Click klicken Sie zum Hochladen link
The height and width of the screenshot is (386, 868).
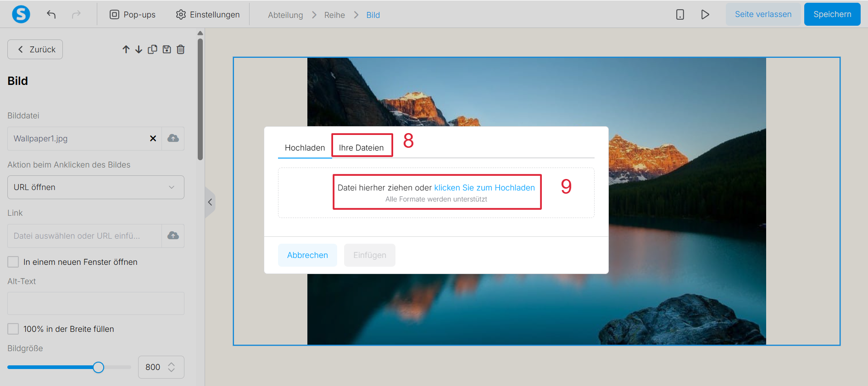(484, 188)
